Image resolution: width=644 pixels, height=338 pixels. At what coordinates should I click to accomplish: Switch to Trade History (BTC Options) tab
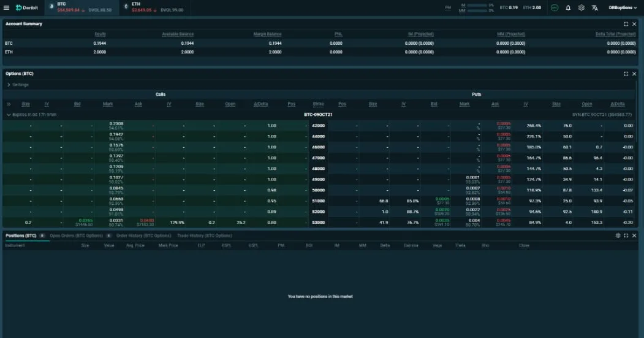[x=205, y=236]
